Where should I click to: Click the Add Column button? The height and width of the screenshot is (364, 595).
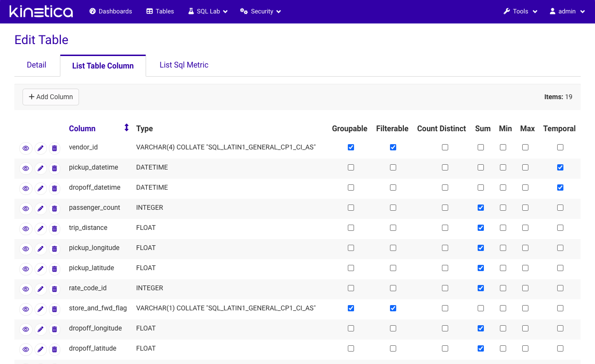51,97
